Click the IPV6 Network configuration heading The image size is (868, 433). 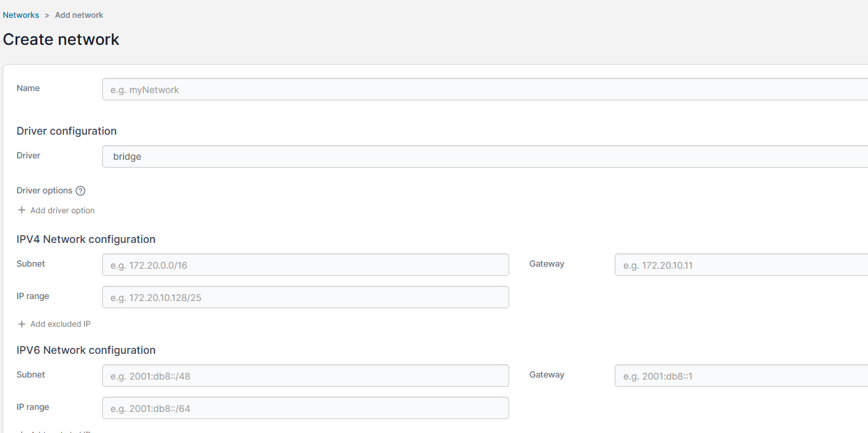pos(86,350)
